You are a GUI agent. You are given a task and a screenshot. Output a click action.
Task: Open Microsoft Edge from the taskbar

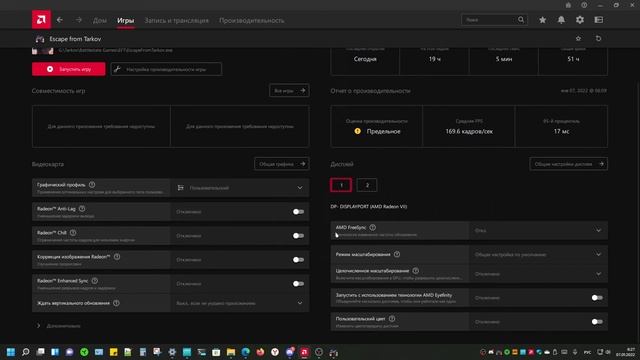point(245,352)
